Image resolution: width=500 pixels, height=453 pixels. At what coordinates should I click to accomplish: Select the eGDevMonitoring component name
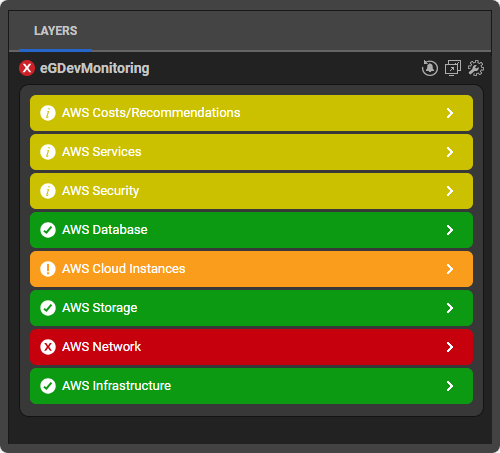tap(95, 68)
